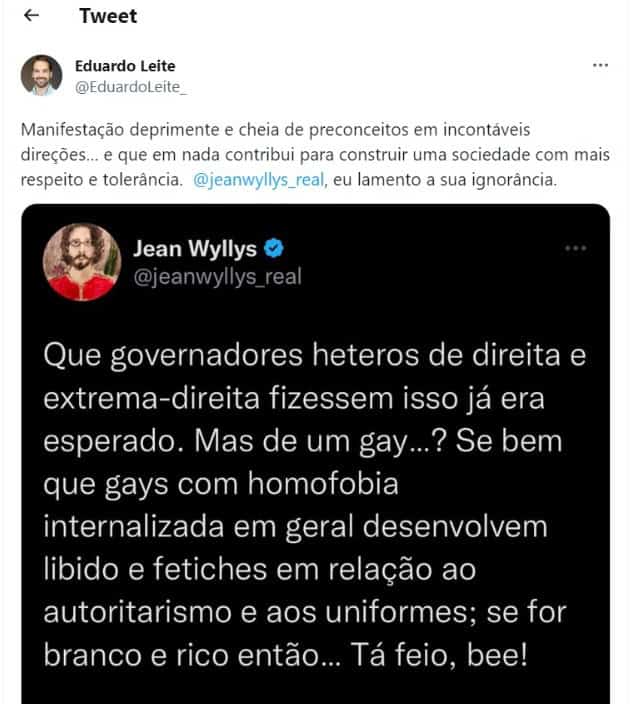This screenshot has width=641, height=704.
Task: Click the blue verified badge
Action: [x=274, y=248]
